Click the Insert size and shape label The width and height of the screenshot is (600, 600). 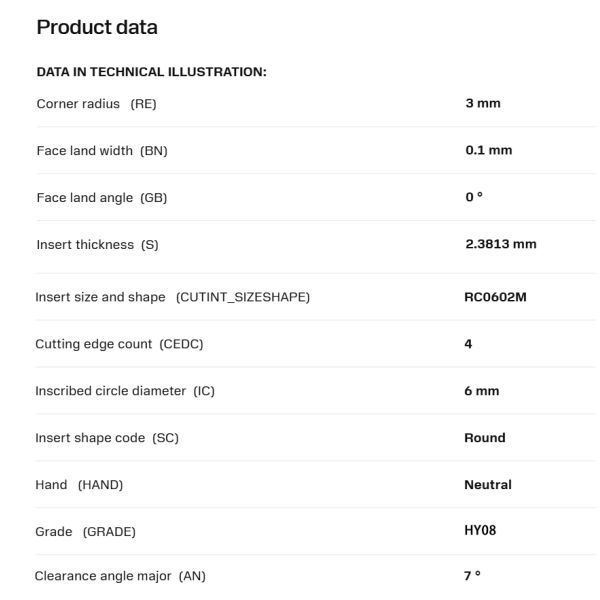173,297
